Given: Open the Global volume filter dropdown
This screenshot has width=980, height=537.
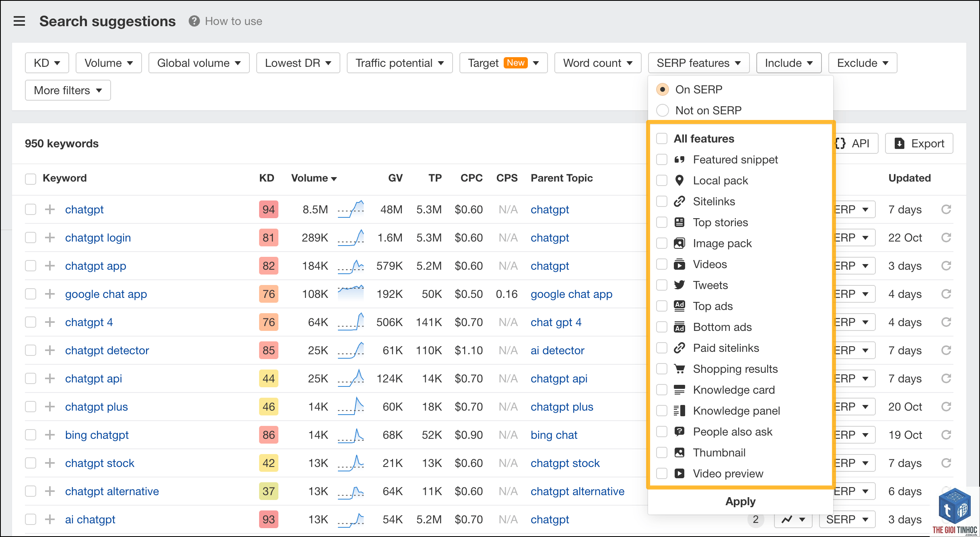Looking at the screenshot, I should 199,63.
